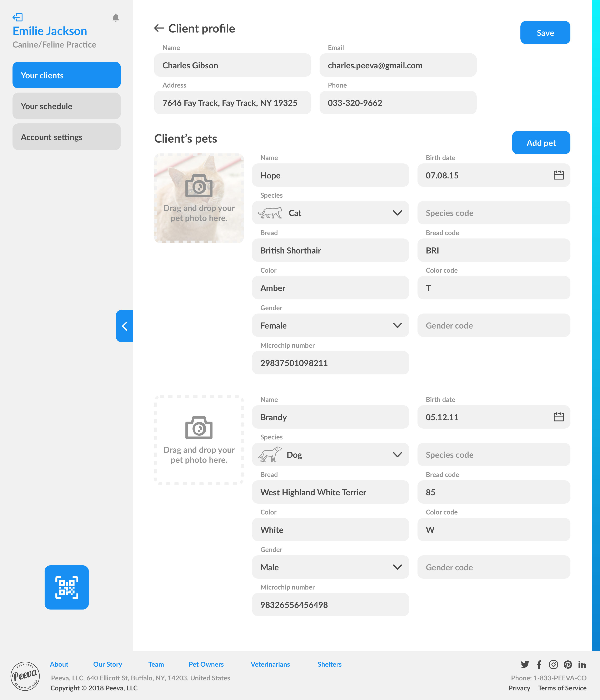The image size is (600, 700).
Task: Open the notification bell
Action: (116, 18)
